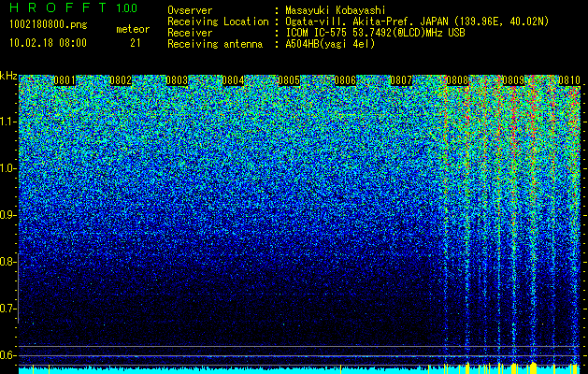
Task: Click the kHz axis unit label
Action: [8, 76]
